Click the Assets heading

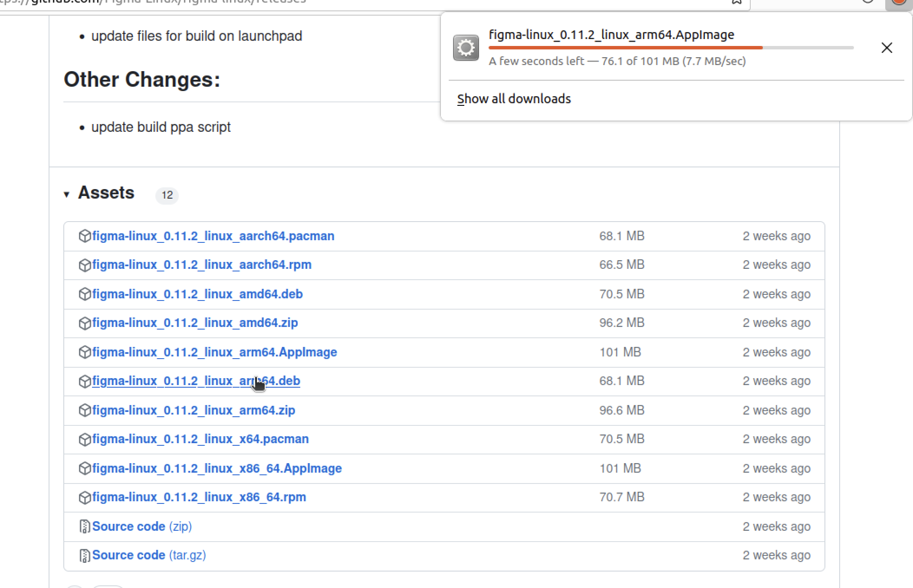point(106,193)
